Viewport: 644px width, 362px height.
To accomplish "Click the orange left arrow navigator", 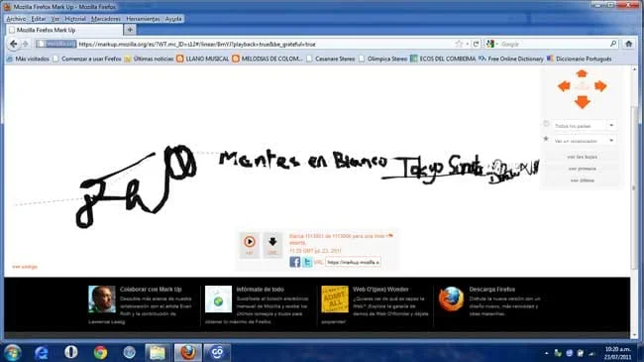I will pos(564,86).
